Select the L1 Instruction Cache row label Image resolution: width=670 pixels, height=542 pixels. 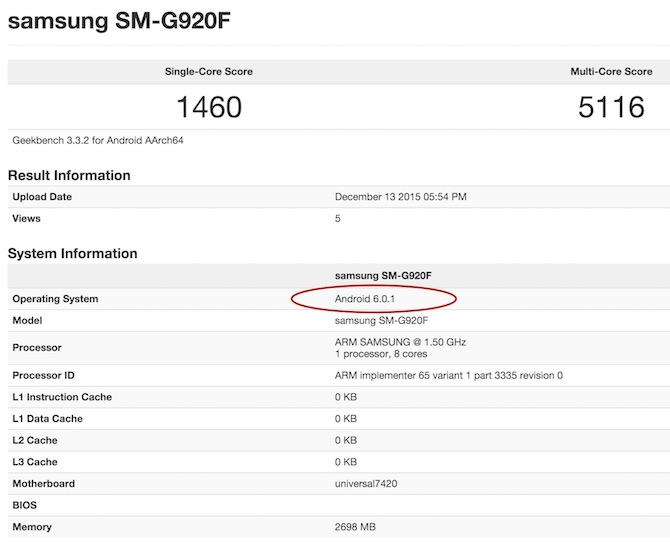click(62, 397)
